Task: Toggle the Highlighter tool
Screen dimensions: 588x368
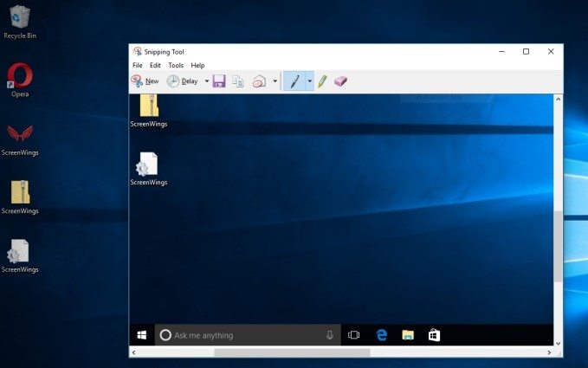Action: pos(322,81)
